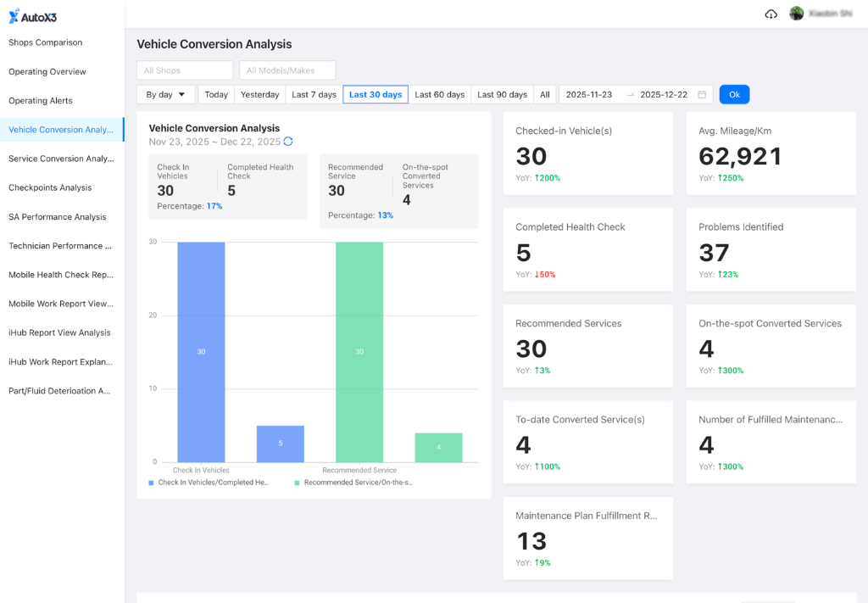
Task: Open Part/Fluid Deterioration Analysis item
Action: pyautogui.click(x=62, y=391)
